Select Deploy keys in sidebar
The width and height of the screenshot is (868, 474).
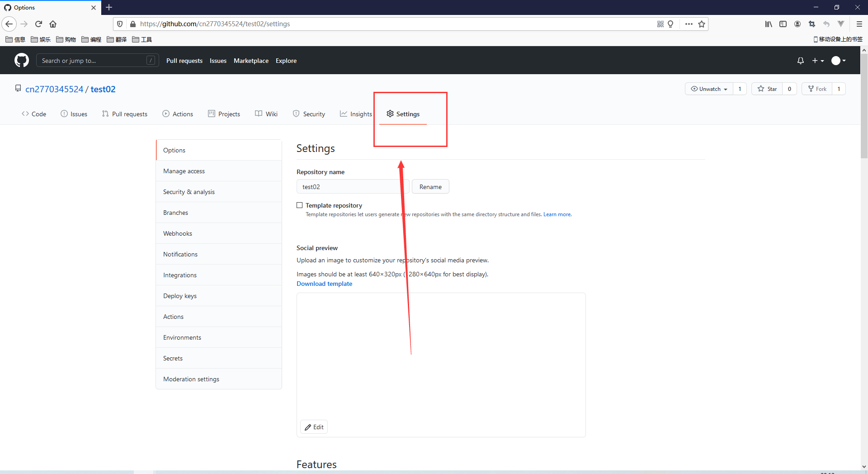point(219,296)
